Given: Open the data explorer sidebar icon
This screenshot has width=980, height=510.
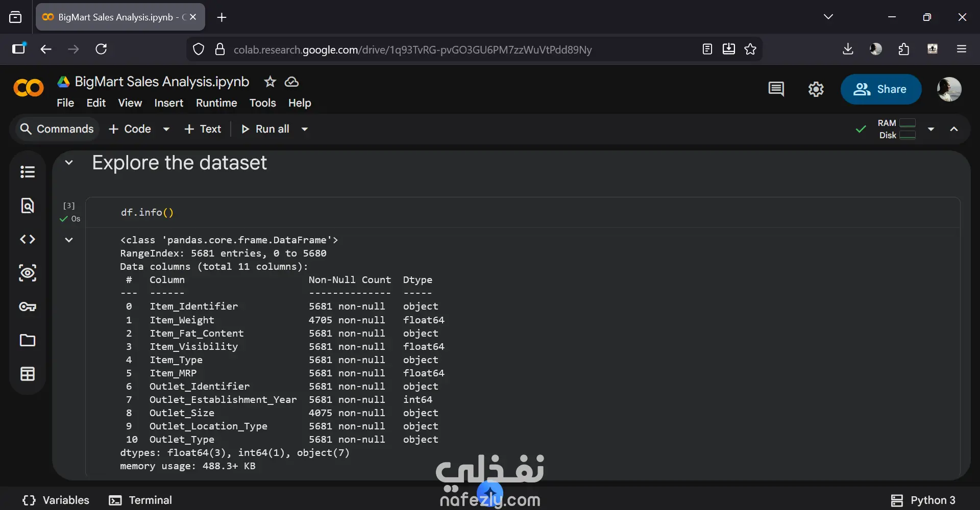Looking at the screenshot, I should coord(28,273).
